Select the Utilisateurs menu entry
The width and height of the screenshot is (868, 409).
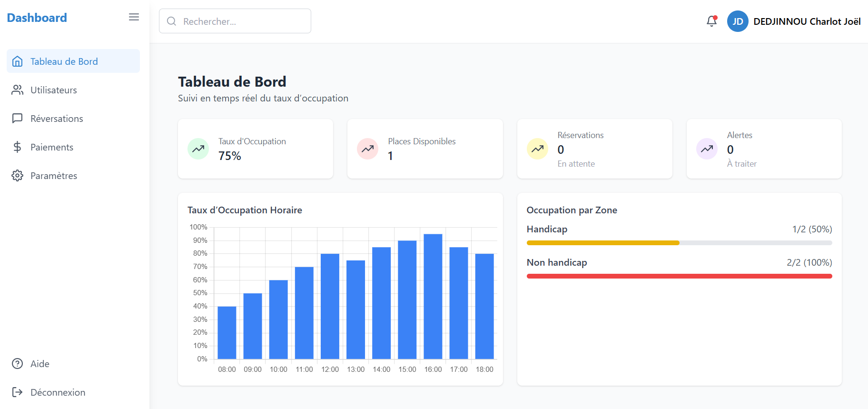[53, 90]
